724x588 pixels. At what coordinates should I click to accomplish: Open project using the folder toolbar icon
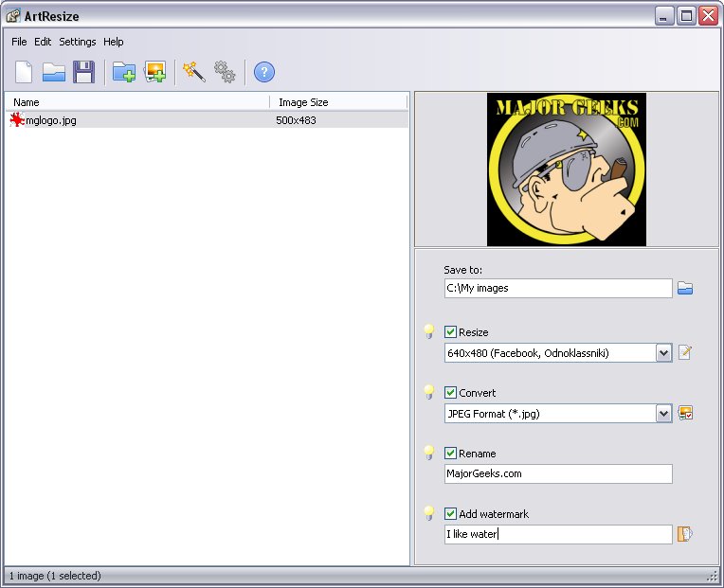pyautogui.click(x=54, y=72)
